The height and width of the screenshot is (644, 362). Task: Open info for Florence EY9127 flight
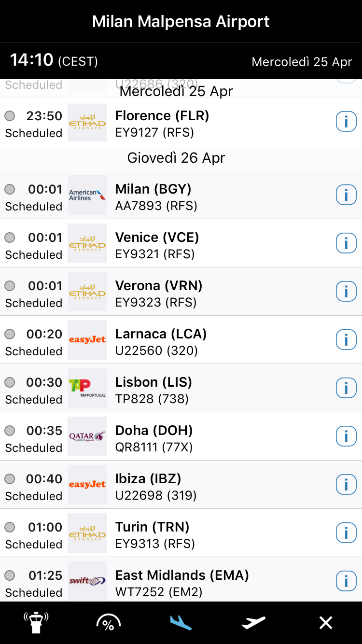point(346,122)
